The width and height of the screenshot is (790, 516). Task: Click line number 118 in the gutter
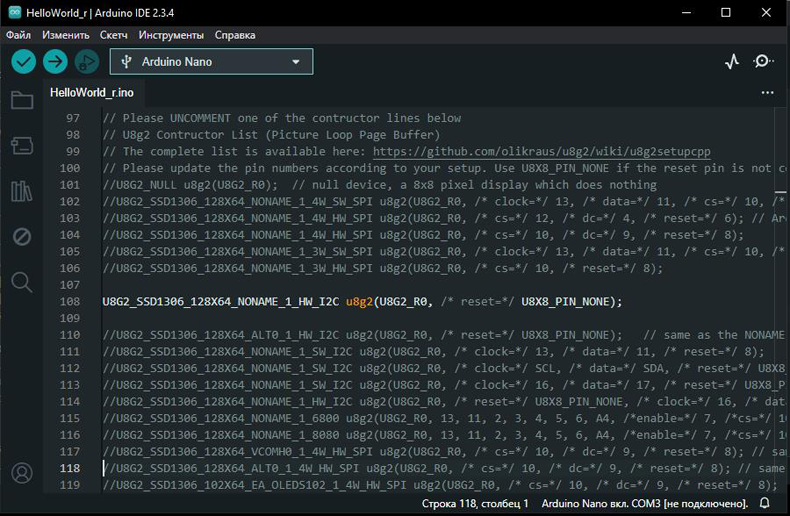point(70,468)
